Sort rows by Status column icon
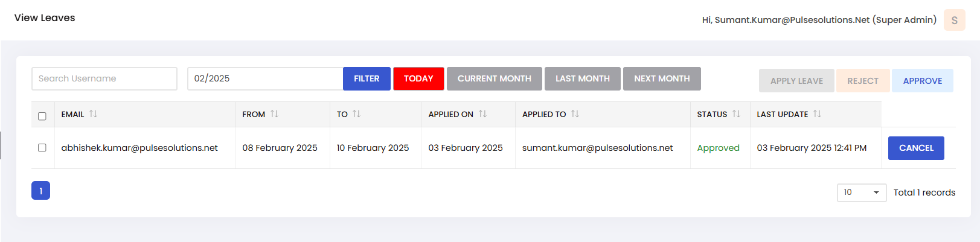This screenshot has height=242, width=980. pyautogui.click(x=736, y=114)
